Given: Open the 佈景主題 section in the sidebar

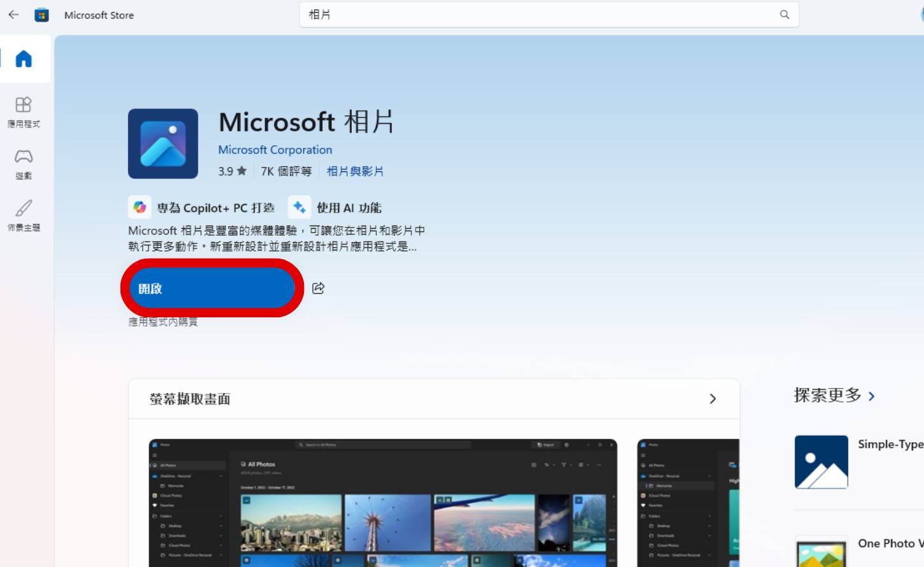Looking at the screenshot, I should tap(24, 216).
